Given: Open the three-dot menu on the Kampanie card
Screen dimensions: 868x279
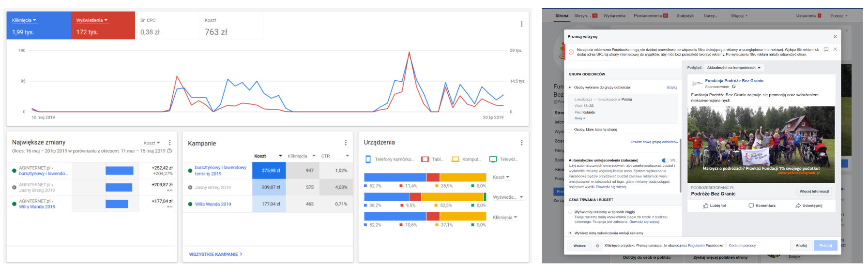Looking at the screenshot, I should point(345,143).
